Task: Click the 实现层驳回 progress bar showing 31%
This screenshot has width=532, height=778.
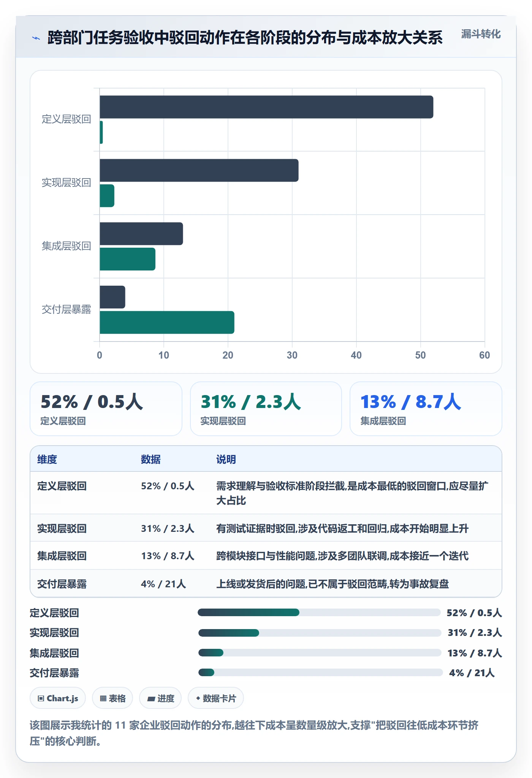Action: click(320, 633)
